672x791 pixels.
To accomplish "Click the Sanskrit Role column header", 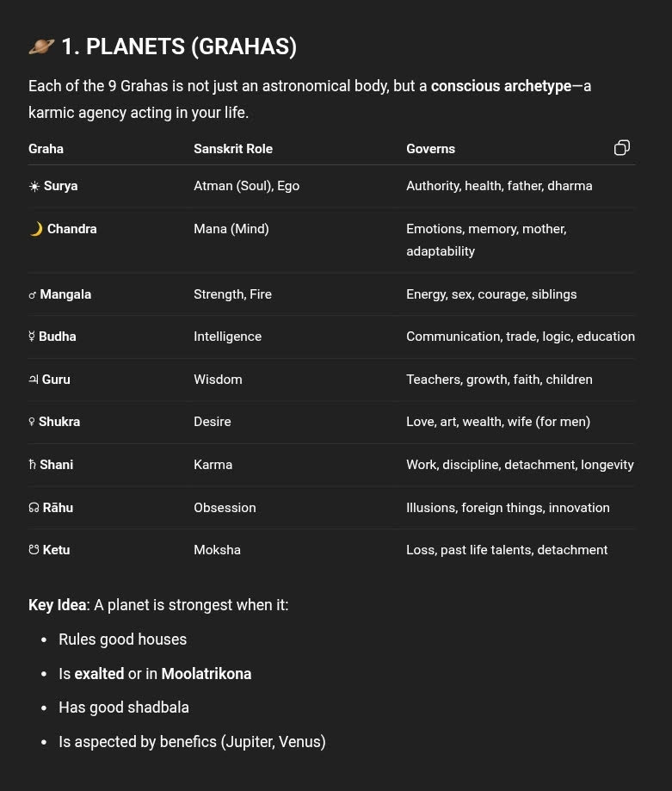I will coord(232,149).
